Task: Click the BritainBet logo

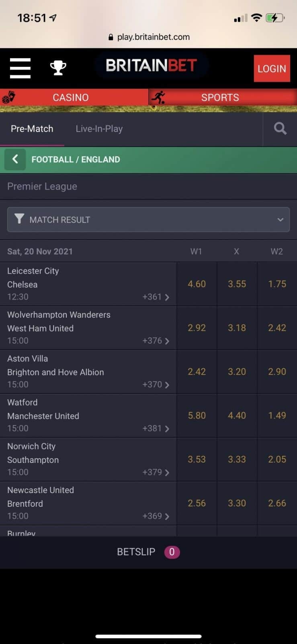Action: tap(151, 66)
